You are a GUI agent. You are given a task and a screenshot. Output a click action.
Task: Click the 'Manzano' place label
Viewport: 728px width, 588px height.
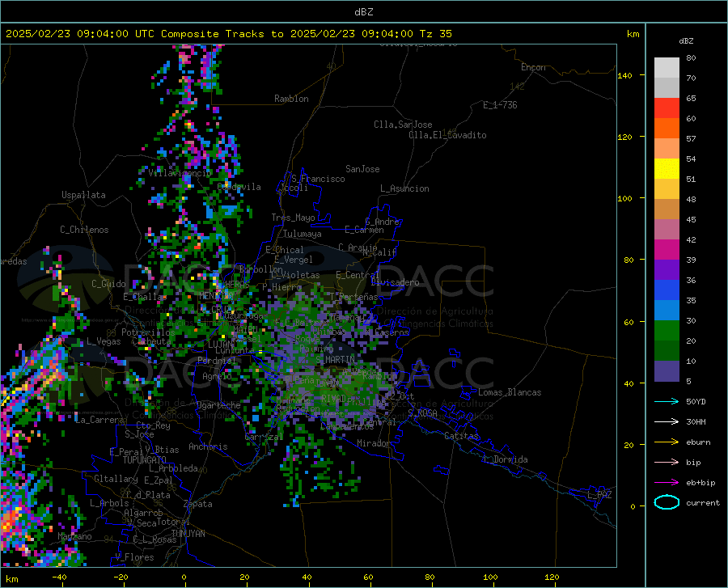click(74, 536)
